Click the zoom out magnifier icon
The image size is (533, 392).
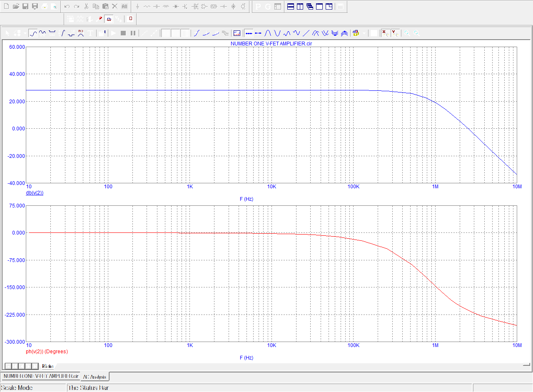(x=416, y=33)
